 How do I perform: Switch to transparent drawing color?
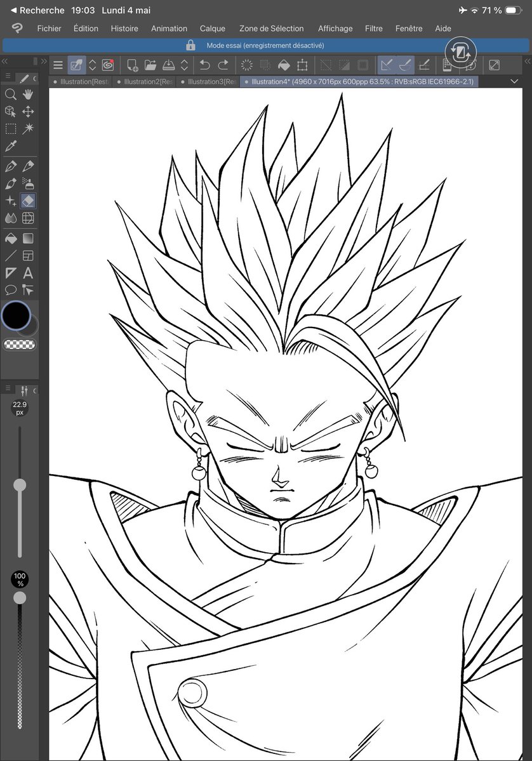20,345
